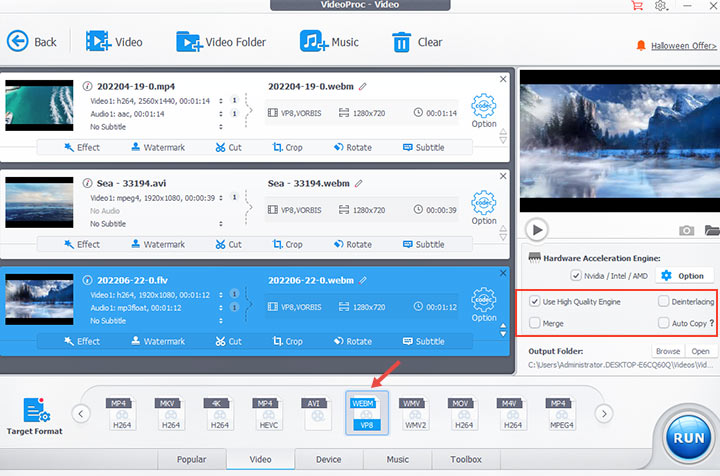Switch to the Video tab

point(260,459)
